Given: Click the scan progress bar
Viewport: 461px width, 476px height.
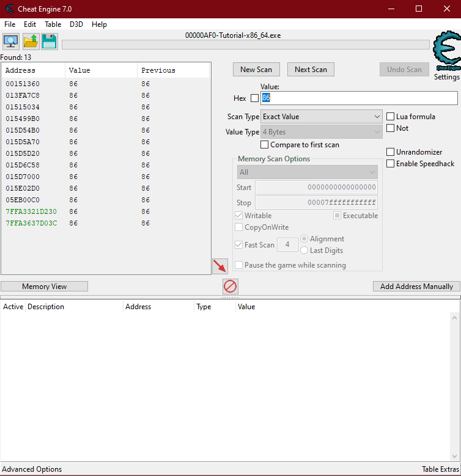Looking at the screenshot, I should [245, 45].
